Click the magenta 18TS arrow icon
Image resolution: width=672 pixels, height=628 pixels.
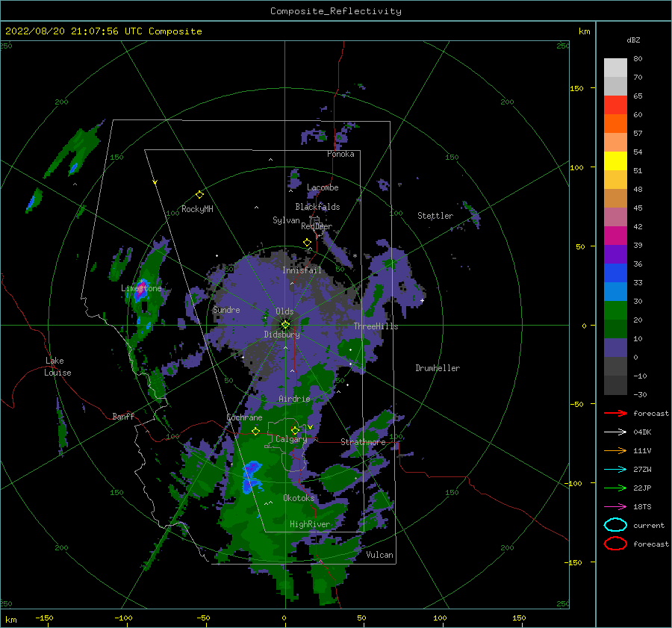[615, 507]
